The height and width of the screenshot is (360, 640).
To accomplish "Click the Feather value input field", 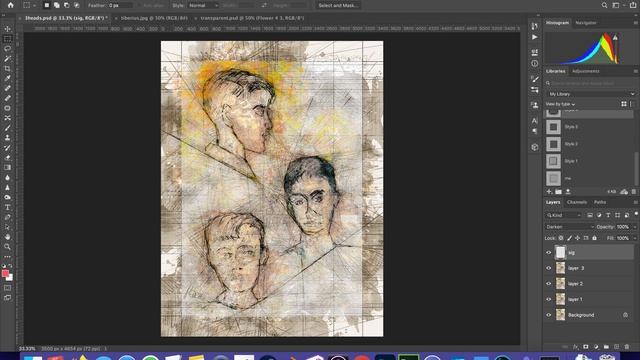I will [x=120, y=5].
